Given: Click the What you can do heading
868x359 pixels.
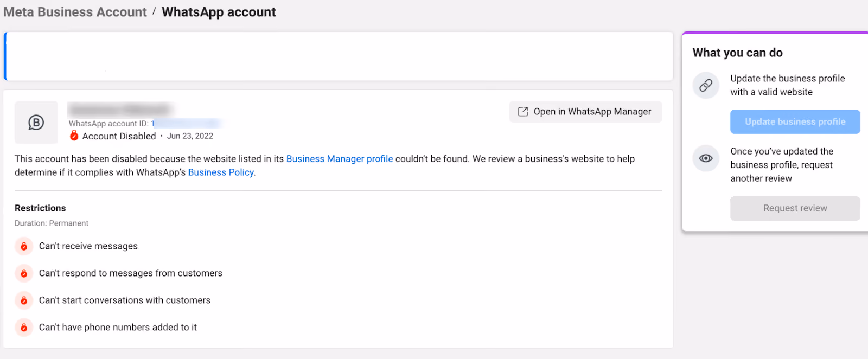Looking at the screenshot, I should point(737,53).
